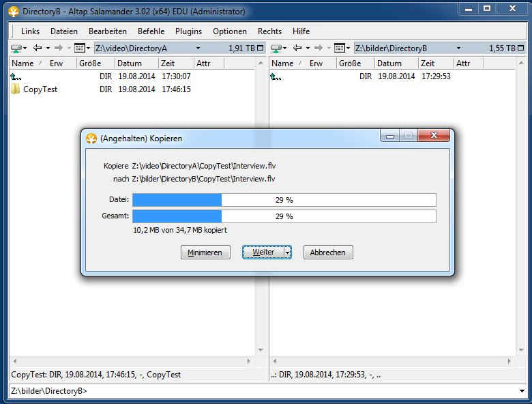Image resolution: width=532 pixels, height=404 pixels.
Task: Open the Befehle menu
Action: pyautogui.click(x=151, y=31)
